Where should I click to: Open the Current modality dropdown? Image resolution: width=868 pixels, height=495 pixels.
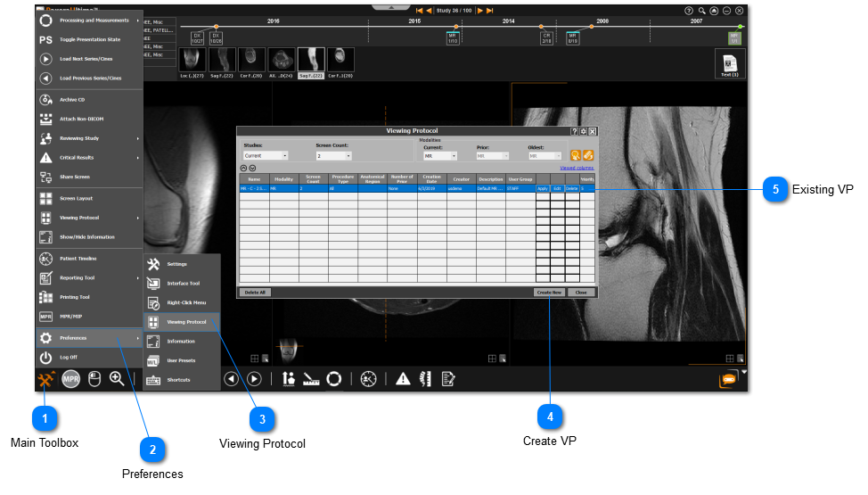[x=440, y=155]
